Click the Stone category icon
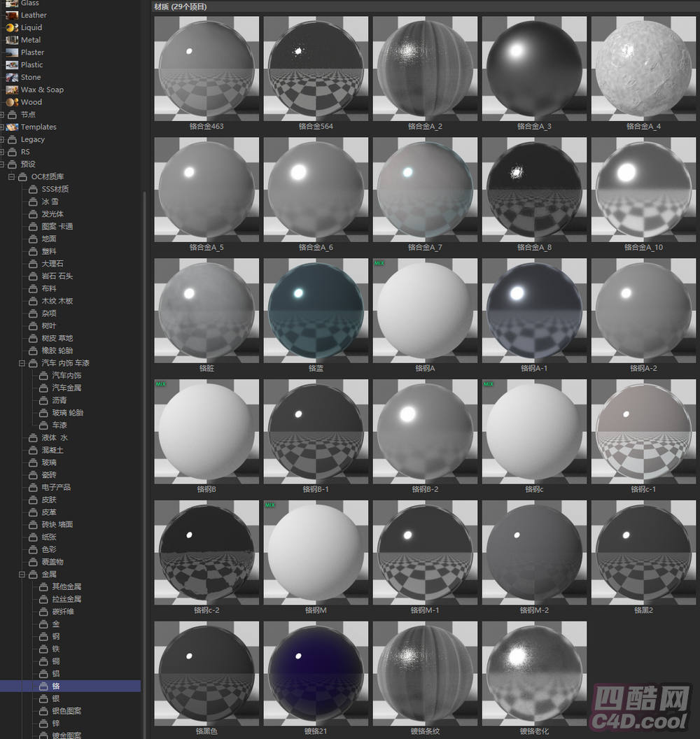 pyautogui.click(x=12, y=77)
